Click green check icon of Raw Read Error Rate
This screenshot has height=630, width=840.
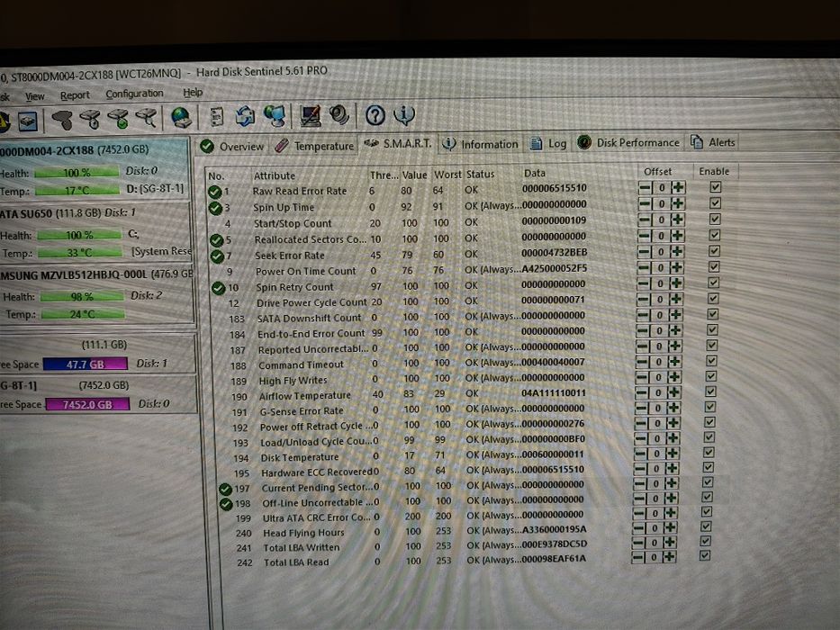point(215,192)
